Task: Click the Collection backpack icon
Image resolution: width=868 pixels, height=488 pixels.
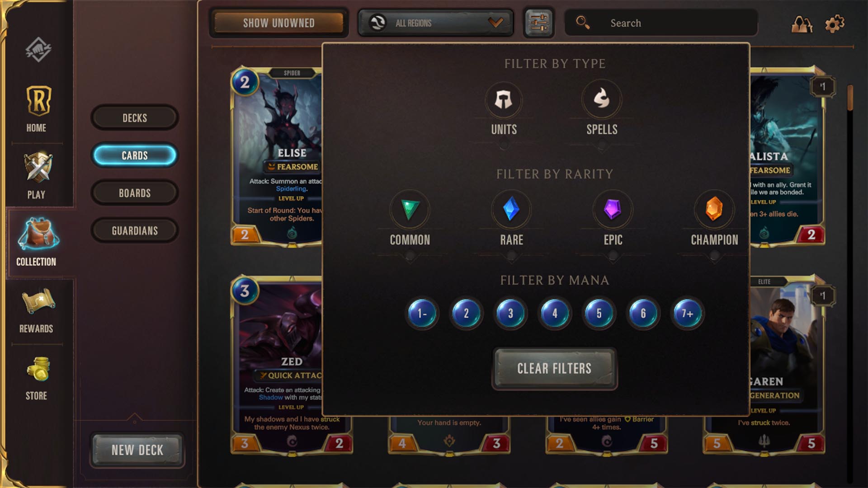Action: (x=38, y=234)
